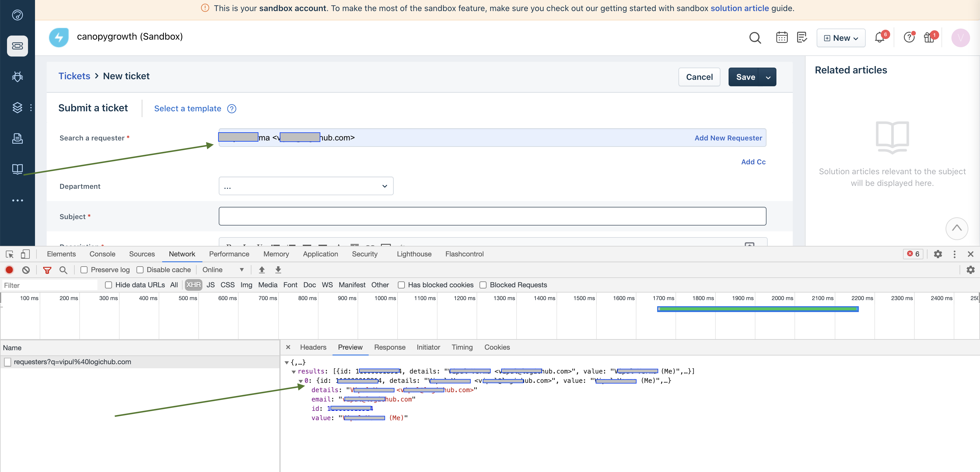Viewport: 980px width, 472px height.
Task: Open the Solutions book icon in sidebar
Action: (x=17, y=169)
